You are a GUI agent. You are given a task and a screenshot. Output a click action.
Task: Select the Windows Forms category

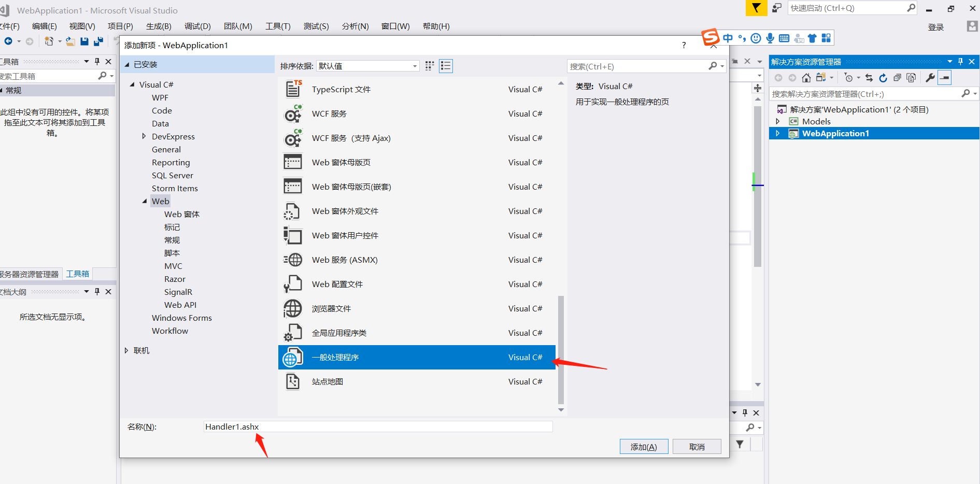[182, 318]
